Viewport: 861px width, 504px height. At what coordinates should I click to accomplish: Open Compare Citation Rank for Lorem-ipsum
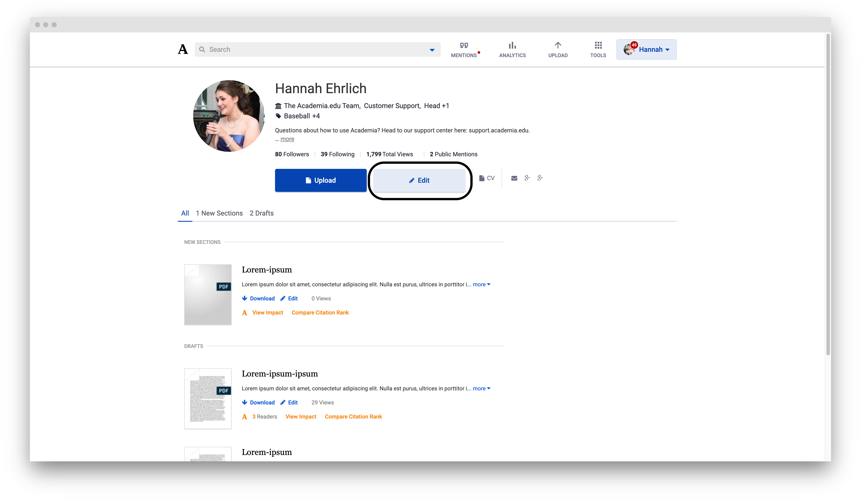coord(320,313)
